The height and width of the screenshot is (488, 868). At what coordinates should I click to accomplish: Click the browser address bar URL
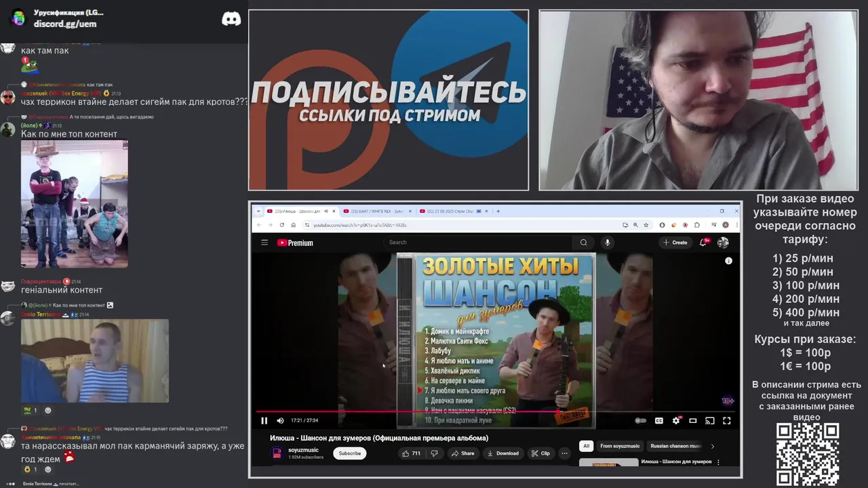point(360,225)
